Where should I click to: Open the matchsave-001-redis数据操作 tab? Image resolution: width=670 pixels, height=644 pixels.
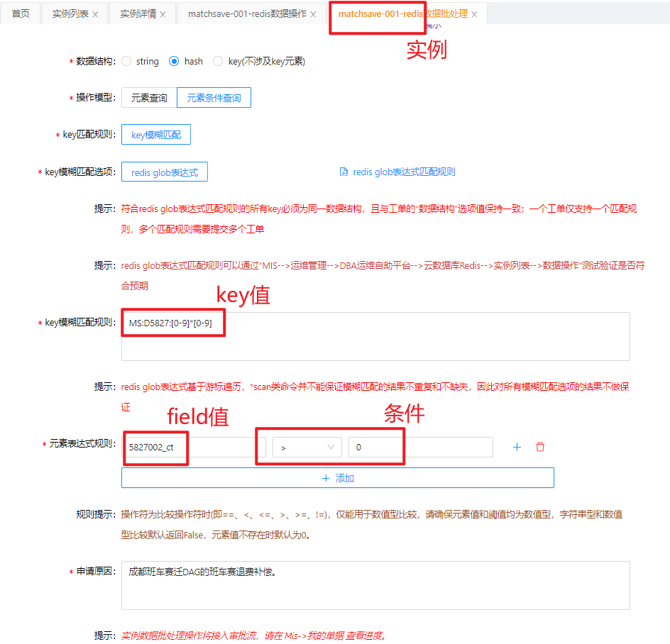247,14
